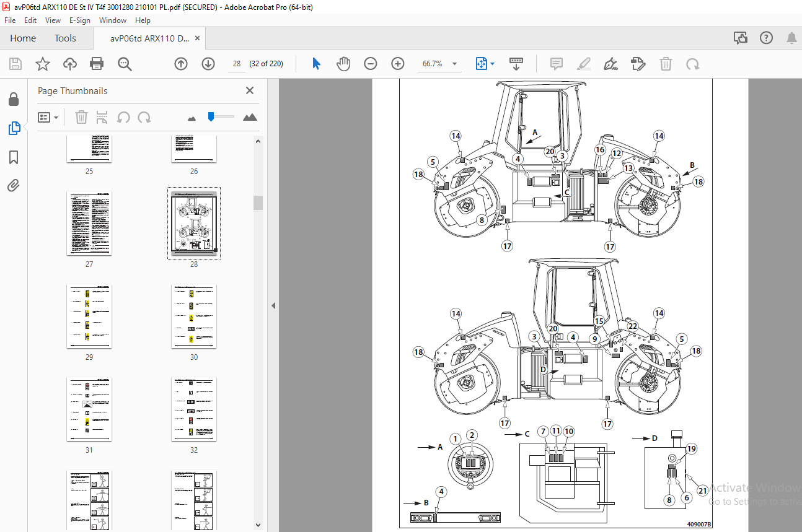Click insert pages icon in thumbnails panel
This screenshot has width=802, height=532.
[x=102, y=117]
